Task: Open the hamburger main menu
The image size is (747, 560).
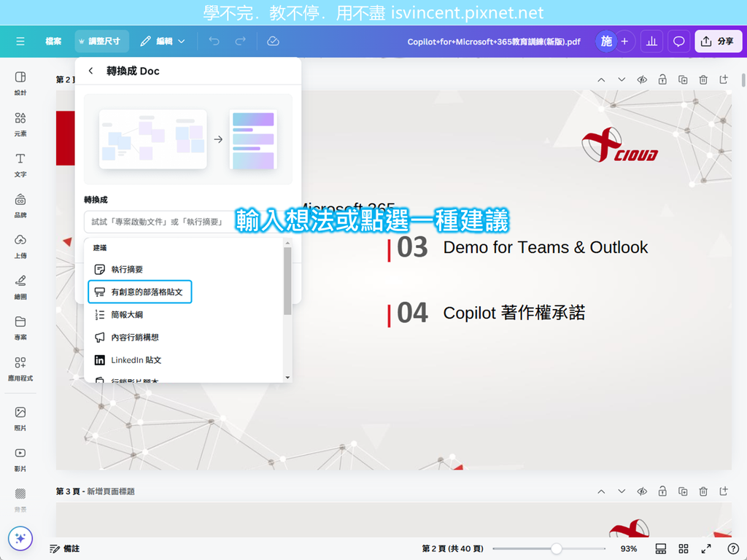Action: (20, 42)
